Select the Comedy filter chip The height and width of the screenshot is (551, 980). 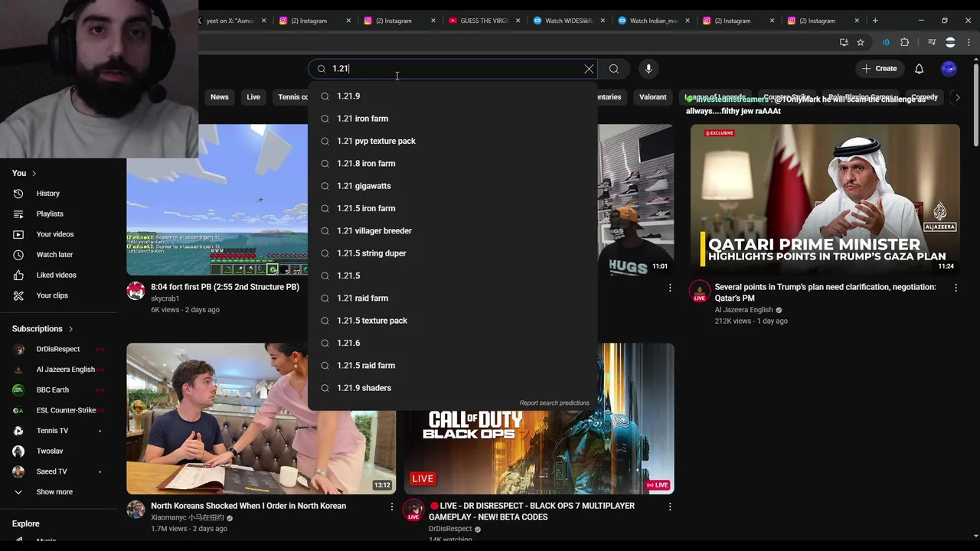(924, 97)
